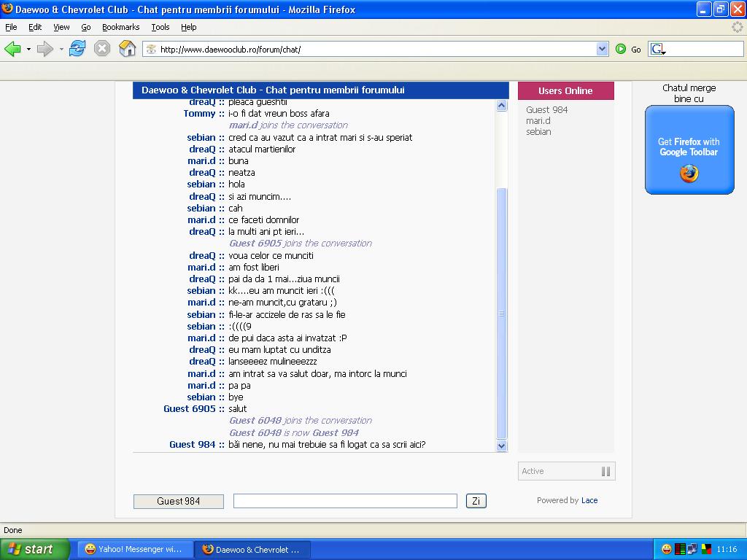Click the message 'eu mam luptat cu unditza'
This screenshot has height=560, width=747.
click(x=279, y=349)
